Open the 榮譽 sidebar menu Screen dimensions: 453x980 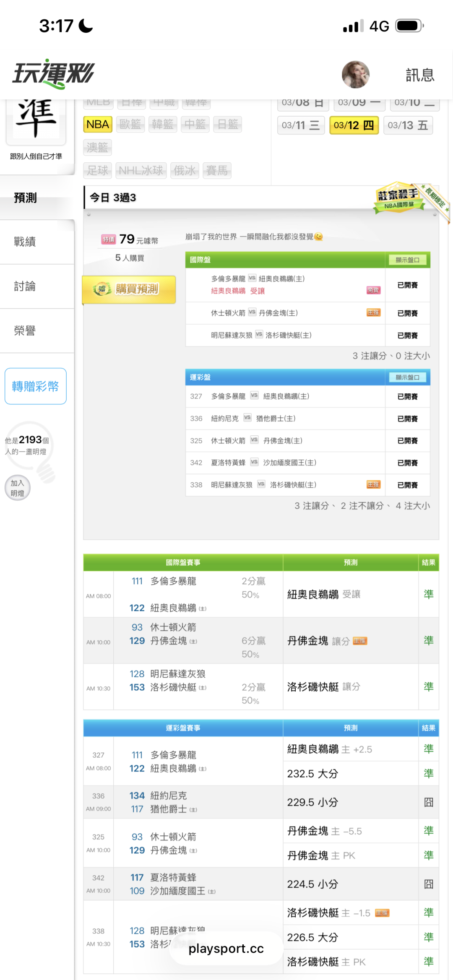25,331
